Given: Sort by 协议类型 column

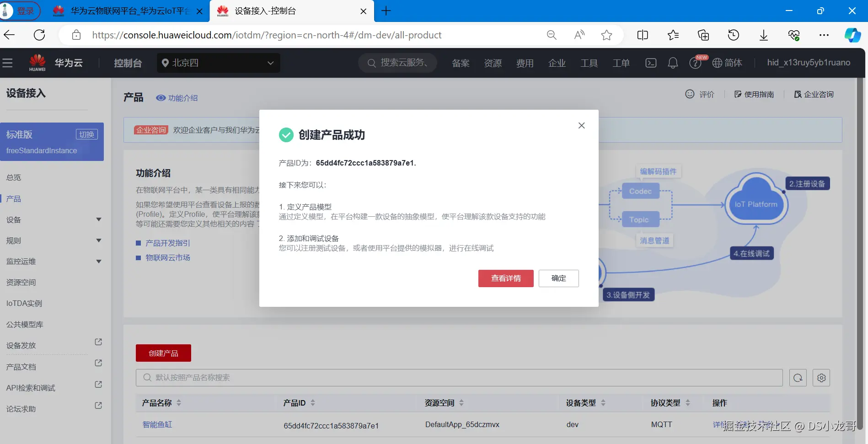Looking at the screenshot, I should [688, 403].
